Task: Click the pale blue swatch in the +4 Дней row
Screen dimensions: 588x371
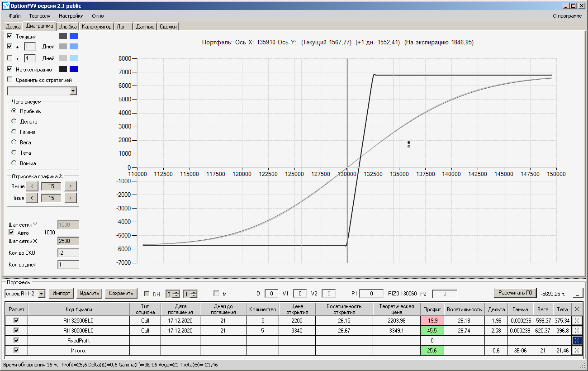Action: click(x=74, y=58)
